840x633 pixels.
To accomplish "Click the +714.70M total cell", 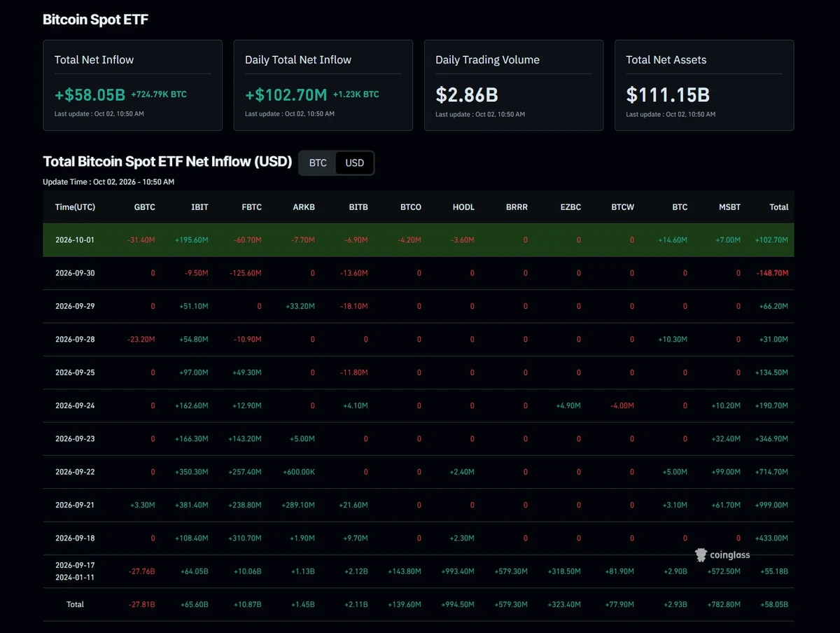I will coord(771,472).
